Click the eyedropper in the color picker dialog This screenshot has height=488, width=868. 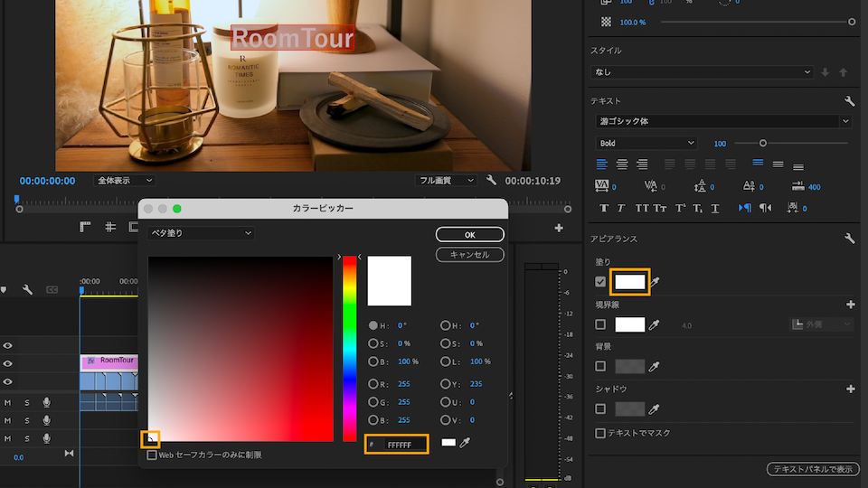(x=466, y=443)
